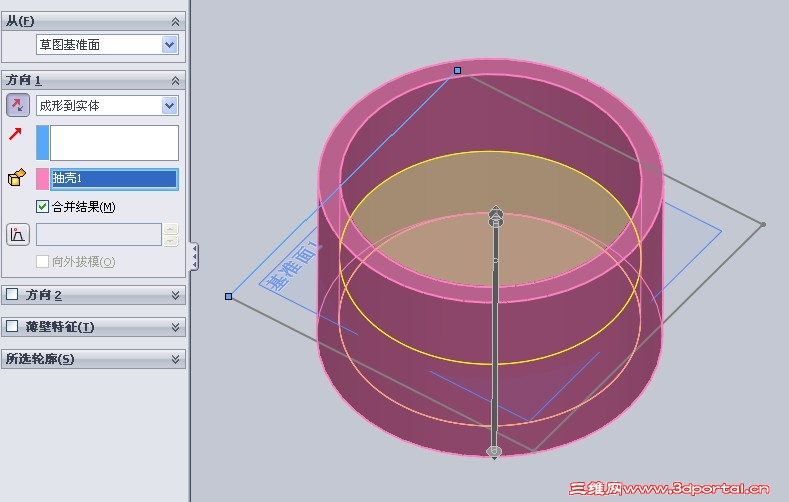Collapse the 方向1 section

click(x=175, y=80)
